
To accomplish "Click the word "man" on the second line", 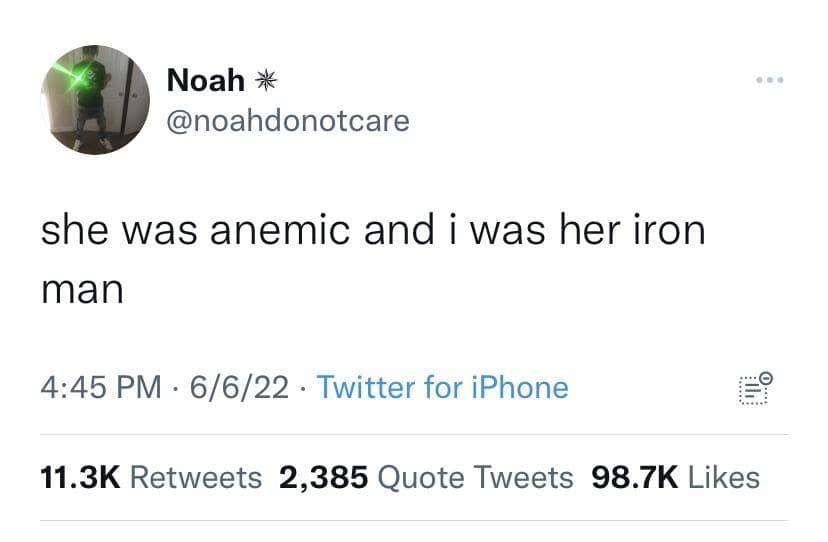I will tap(82, 291).
